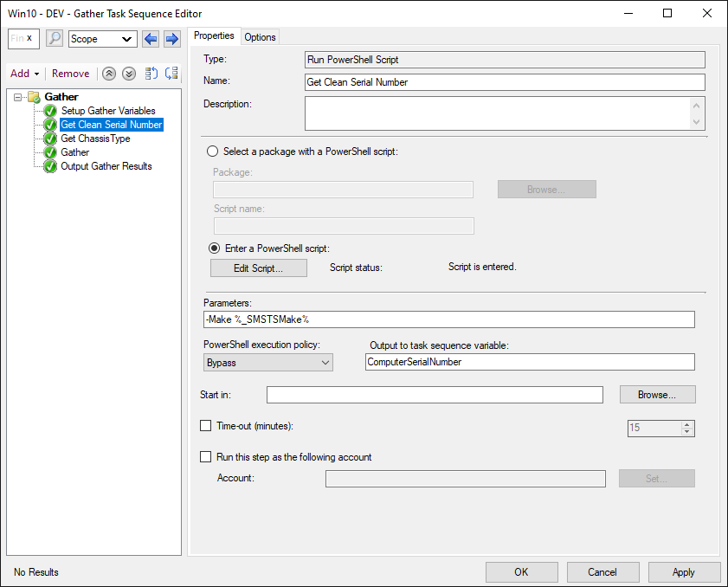
Task: Go to next search result arrow
Action: [x=171, y=39]
